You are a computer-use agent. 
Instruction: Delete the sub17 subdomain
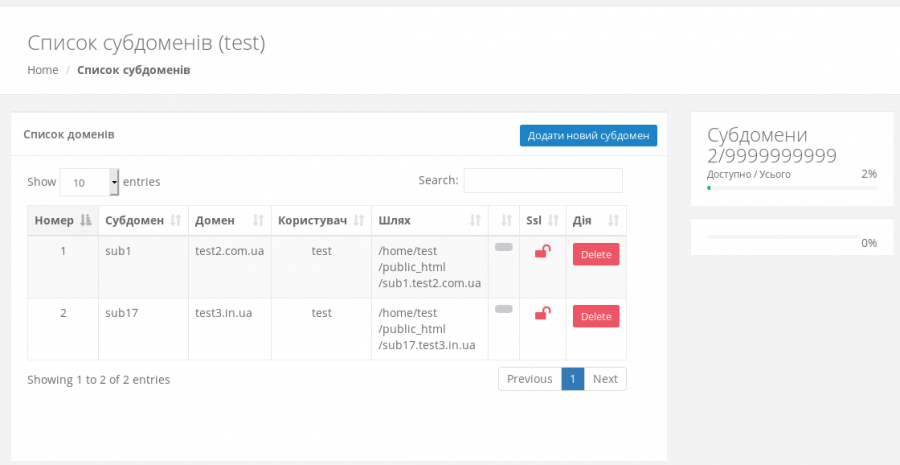click(596, 316)
